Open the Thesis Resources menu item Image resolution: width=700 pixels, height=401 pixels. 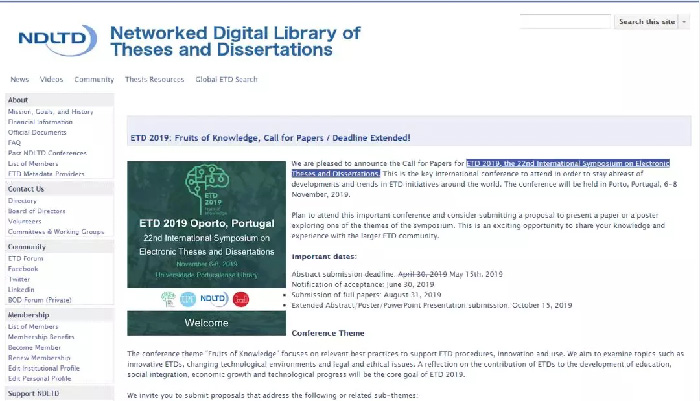154,79
